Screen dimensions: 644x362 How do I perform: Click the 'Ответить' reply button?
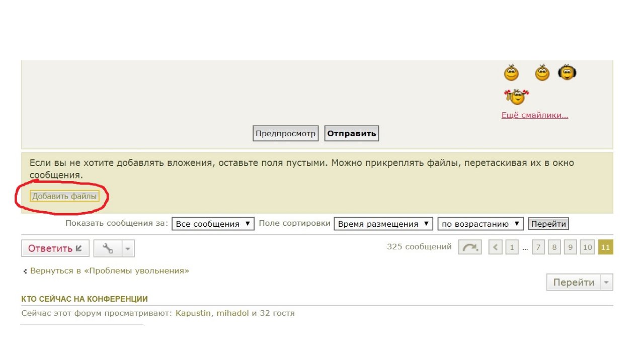[x=55, y=248]
